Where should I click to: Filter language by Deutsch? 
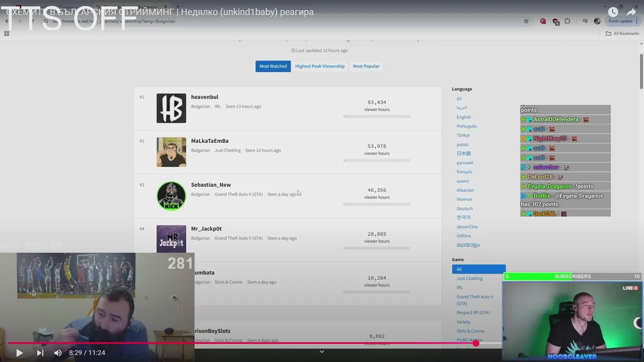coord(465,209)
